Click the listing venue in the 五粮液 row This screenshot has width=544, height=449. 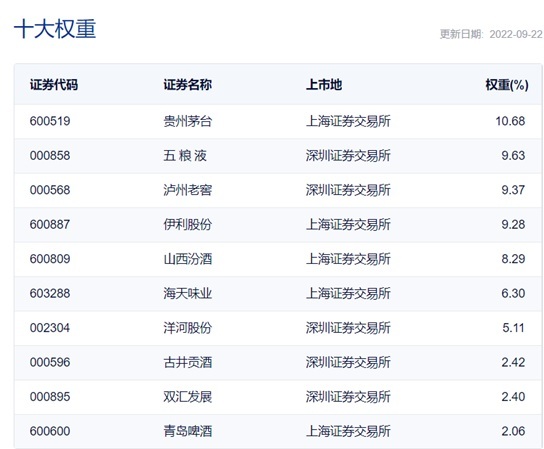click(348, 155)
